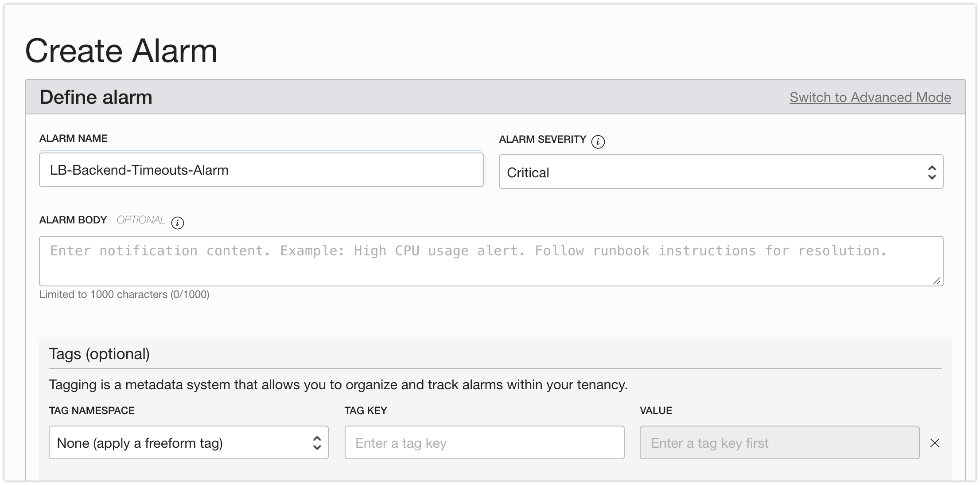Screen dimensions: 980x485
Task: Click the Alarm Body info icon
Action: pos(178,223)
